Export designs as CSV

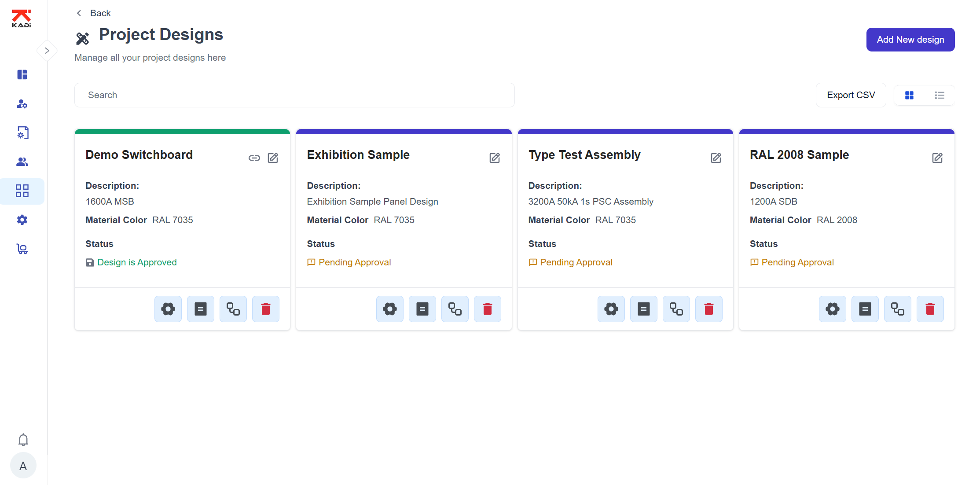[x=851, y=95]
